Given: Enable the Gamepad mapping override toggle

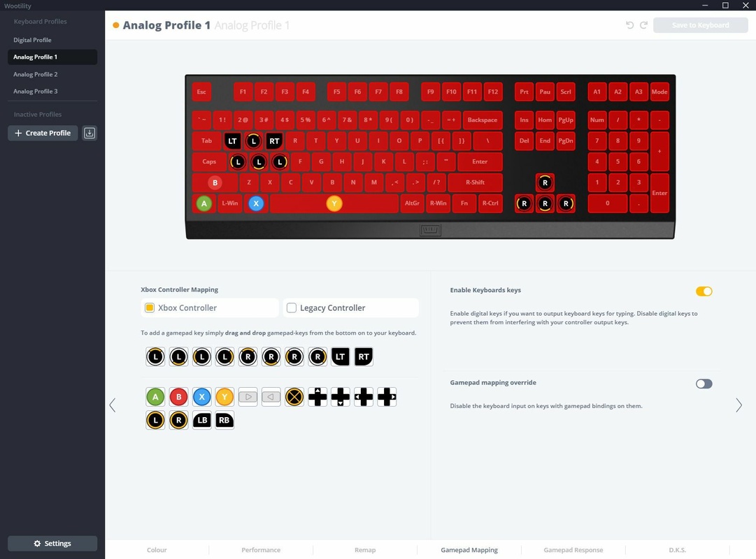Looking at the screenshot, I should [704, 384].
